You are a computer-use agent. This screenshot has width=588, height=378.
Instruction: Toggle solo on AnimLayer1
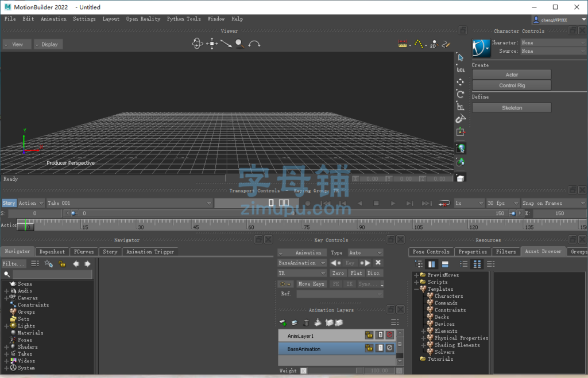pos(380,336)
